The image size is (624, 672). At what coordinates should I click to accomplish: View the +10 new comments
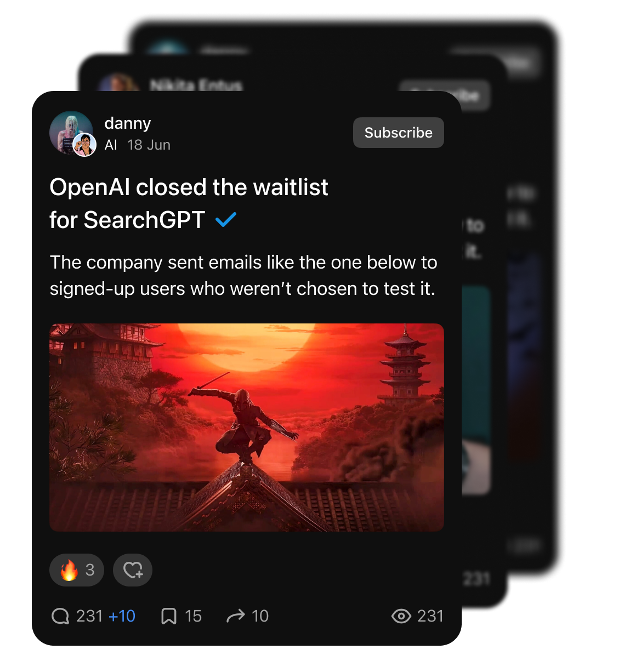[x=122, y=616]
